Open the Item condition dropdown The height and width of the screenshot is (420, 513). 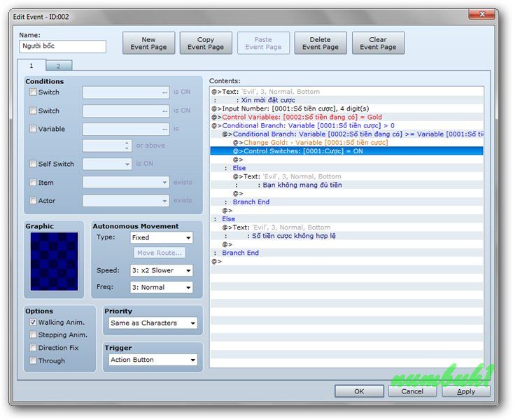(126, 182)
